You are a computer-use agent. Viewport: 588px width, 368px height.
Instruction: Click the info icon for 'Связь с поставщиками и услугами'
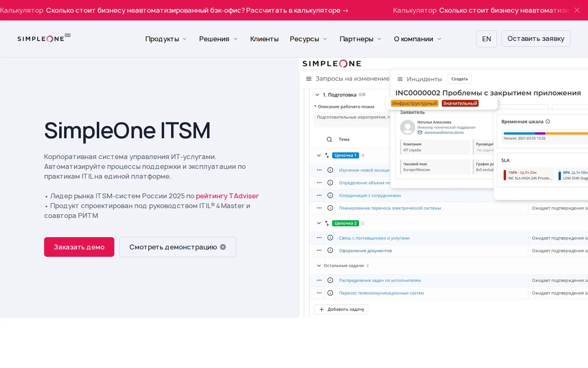pos(330,238)
